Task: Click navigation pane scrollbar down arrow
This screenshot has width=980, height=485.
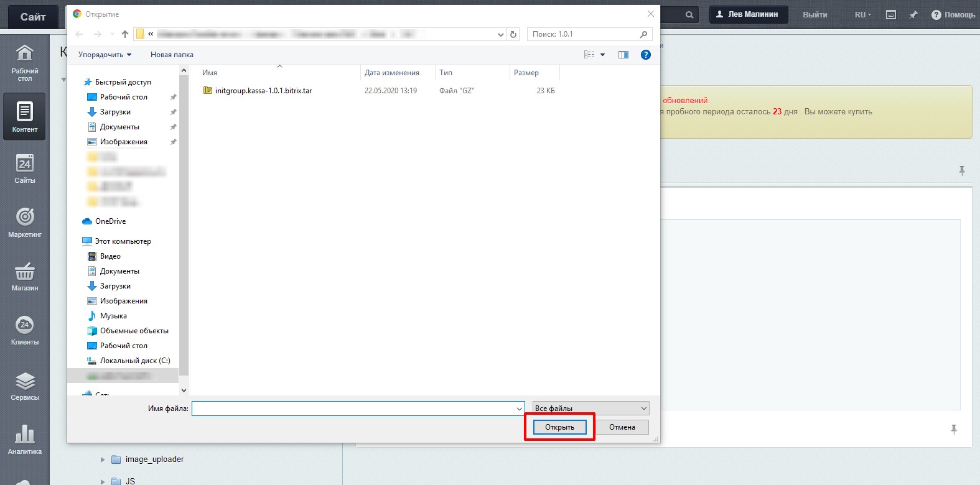Action: (184, 390)
